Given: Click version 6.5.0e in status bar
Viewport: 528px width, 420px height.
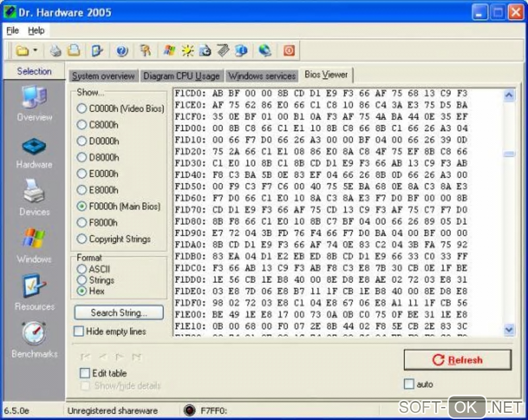Looking at the screenshot, I should pos(17,411).
